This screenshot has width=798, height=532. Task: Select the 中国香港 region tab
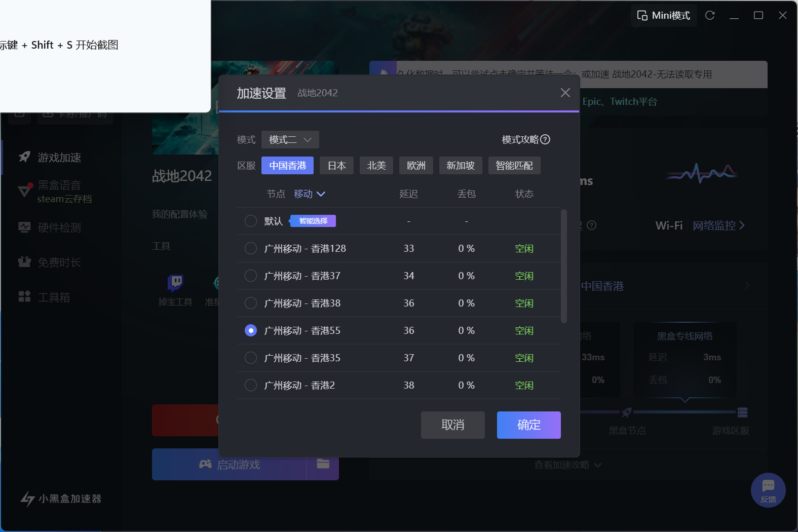[x=287, y=166]
